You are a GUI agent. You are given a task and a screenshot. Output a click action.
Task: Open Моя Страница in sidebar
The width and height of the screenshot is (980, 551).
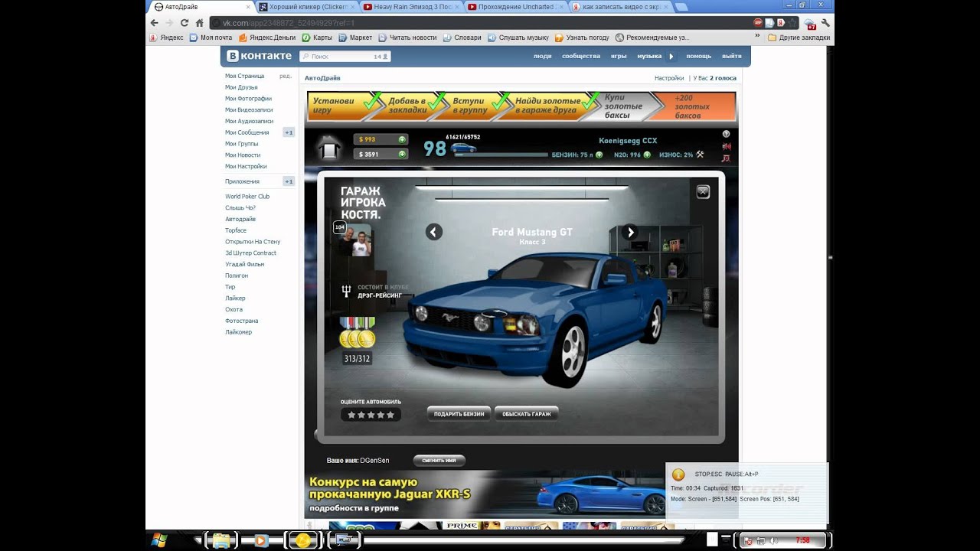(244, 76)
